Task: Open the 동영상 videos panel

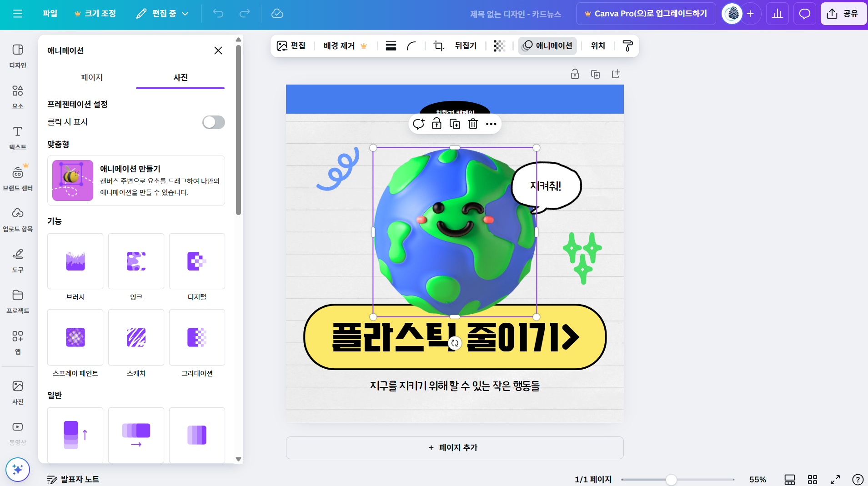Action: tap(18, 433)
